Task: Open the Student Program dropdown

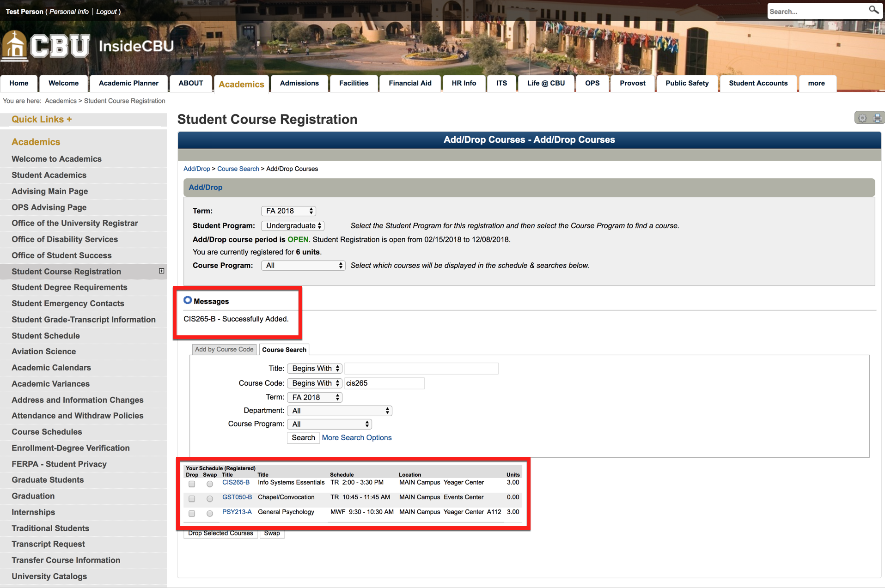Action: (x=293, y=226)
